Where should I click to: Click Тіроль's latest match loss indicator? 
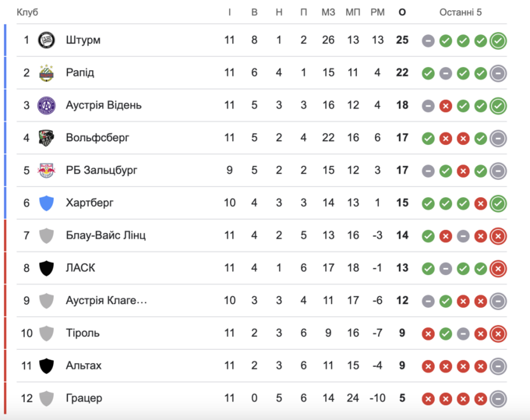pyautogui.click(x=498, y=334)
